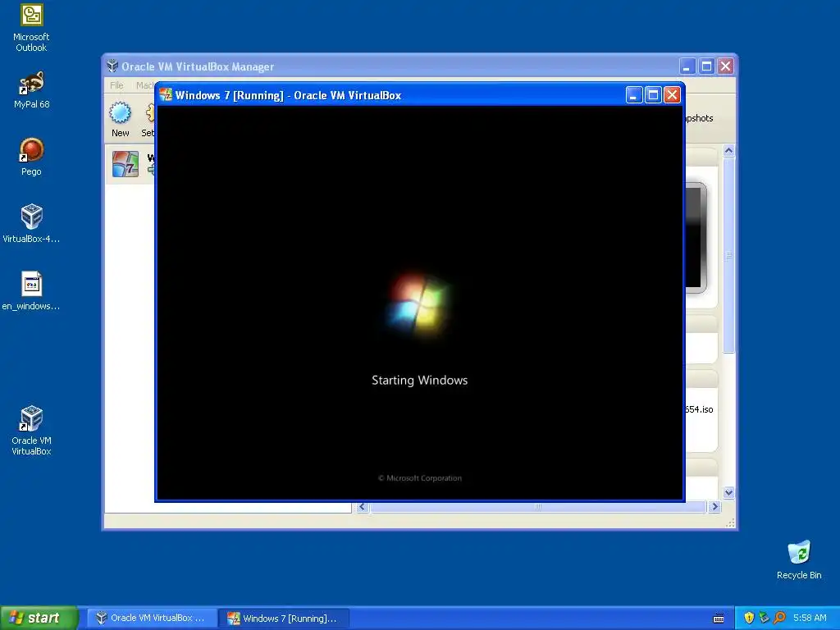The image size is (840, 630).
Task: Close the Windows 7 [Running] window
Action: [672, 95]
